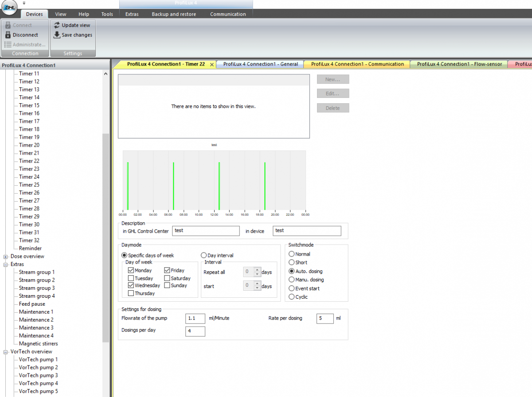
Task: Click the Edit... button
Action: (x=333, y=93)
